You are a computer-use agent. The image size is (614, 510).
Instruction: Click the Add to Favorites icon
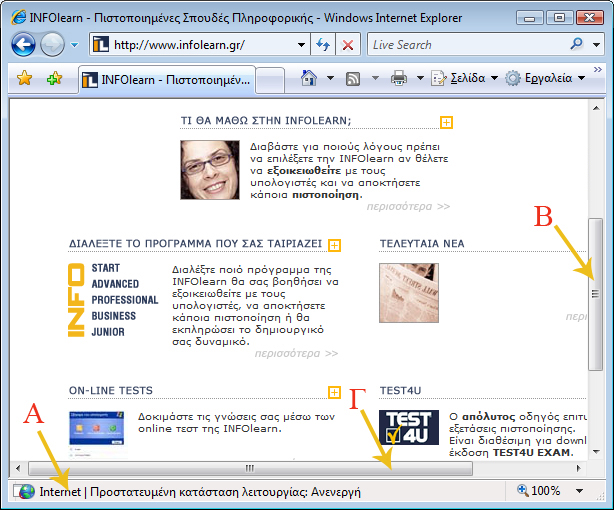(54, 78)
